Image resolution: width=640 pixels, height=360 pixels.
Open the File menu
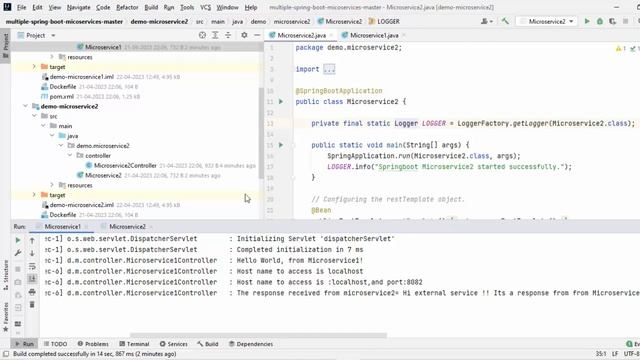coord(22,7)
